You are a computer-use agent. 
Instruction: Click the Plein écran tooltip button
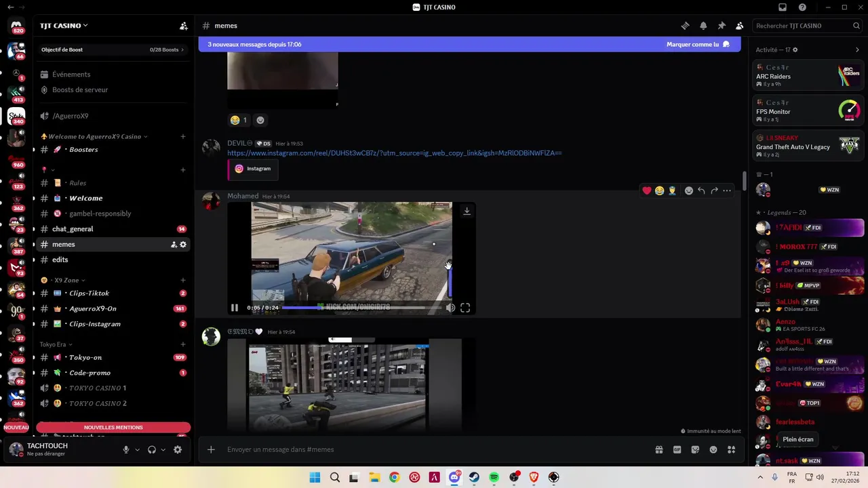(x=798, y=439)
